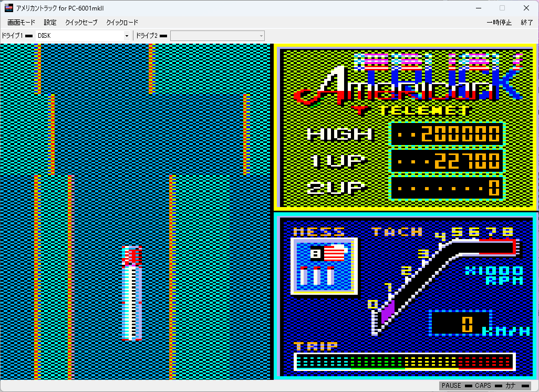Click the 1UP score value 22700

[467, 161]
